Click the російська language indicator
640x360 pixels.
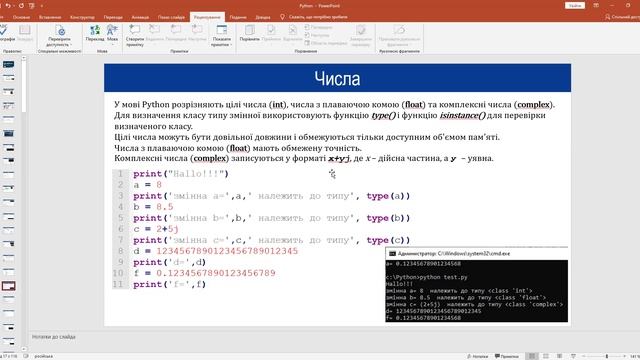pos(43,356)
